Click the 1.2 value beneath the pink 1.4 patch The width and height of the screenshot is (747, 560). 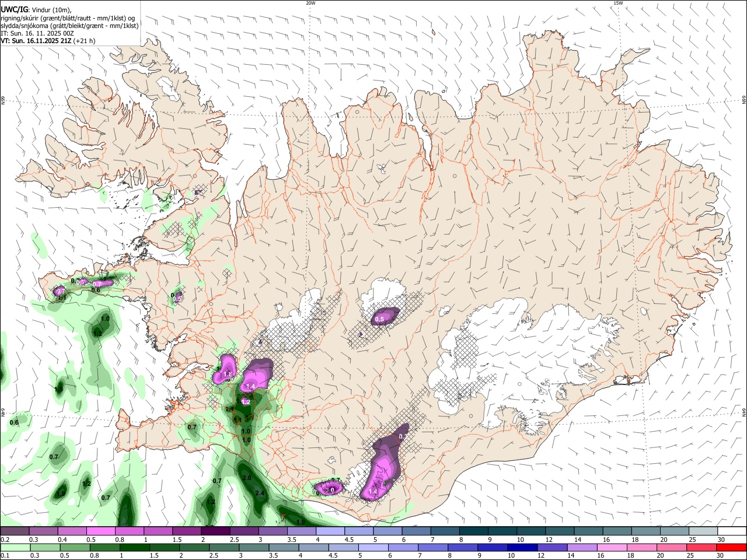[246, 402]
